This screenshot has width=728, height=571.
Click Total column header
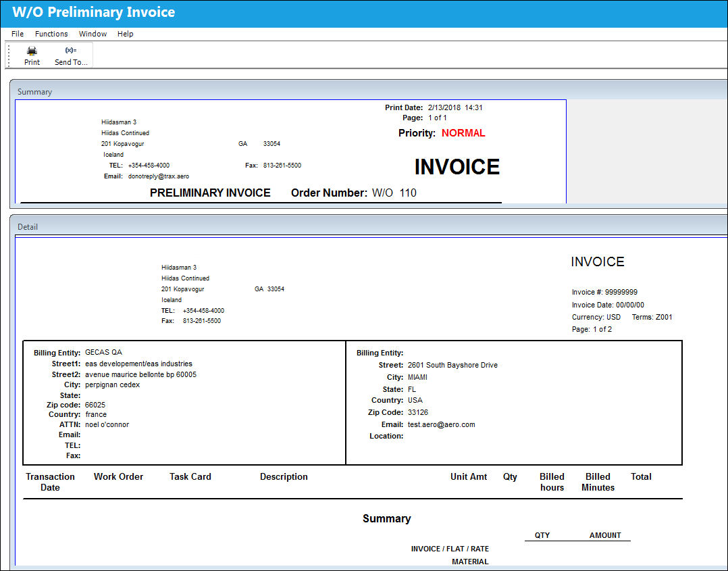point(641,476)
